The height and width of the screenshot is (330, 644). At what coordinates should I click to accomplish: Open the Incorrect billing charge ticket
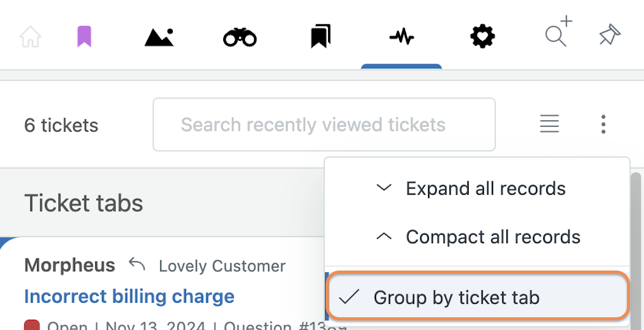tap(129, 296)
